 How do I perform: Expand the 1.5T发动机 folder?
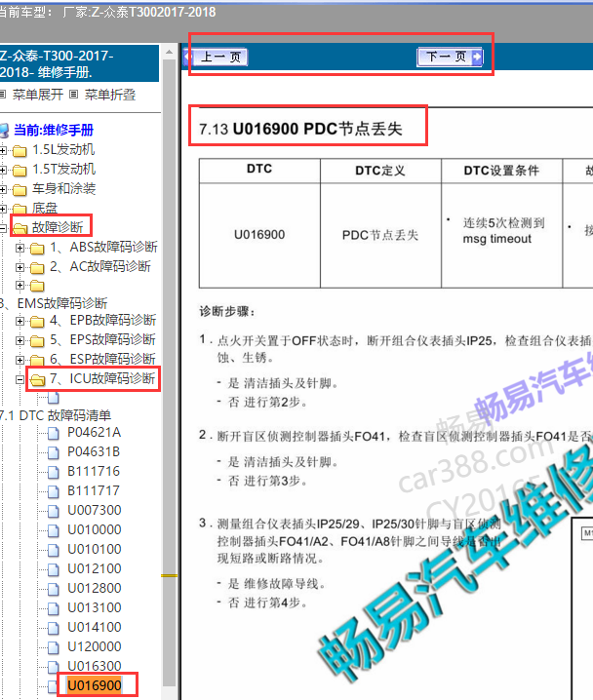[x=3, y=170]
